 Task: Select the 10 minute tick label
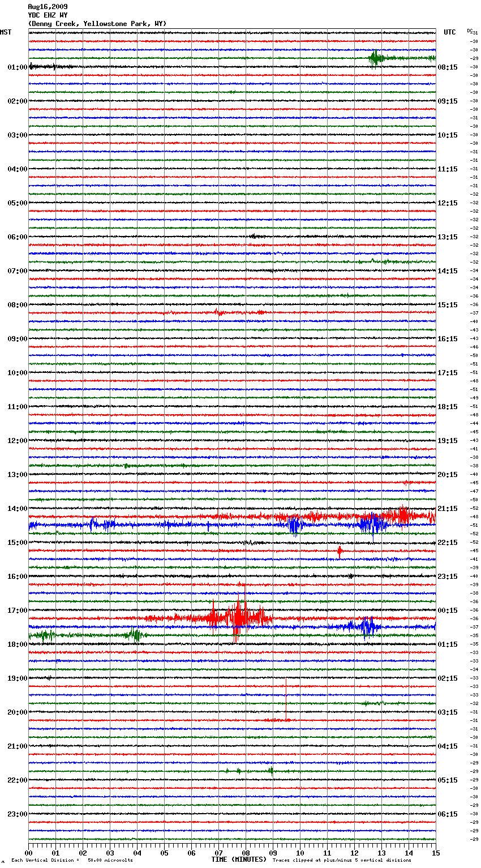click(300, 853)
